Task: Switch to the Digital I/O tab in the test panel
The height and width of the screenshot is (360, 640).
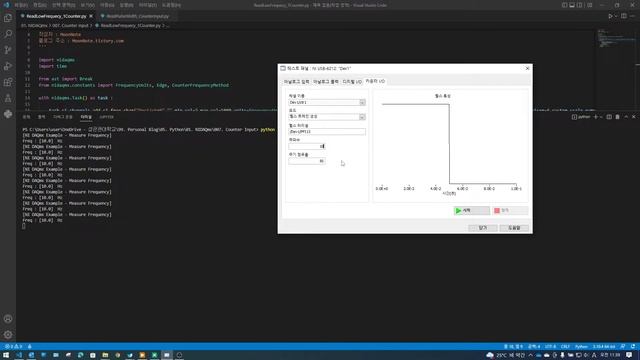Action: (352, 82)
